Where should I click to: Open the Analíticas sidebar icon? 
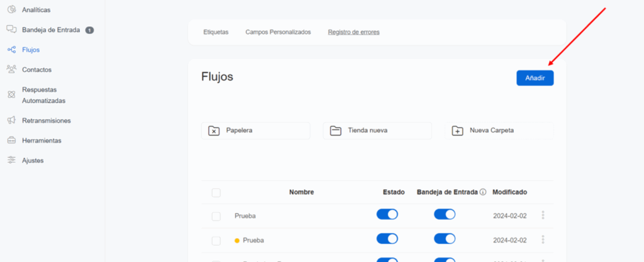[x=11, y=9]
